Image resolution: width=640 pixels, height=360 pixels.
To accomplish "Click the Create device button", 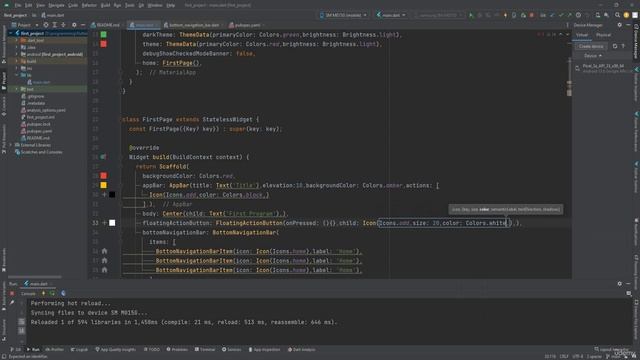I will click(x=591, y=46).
